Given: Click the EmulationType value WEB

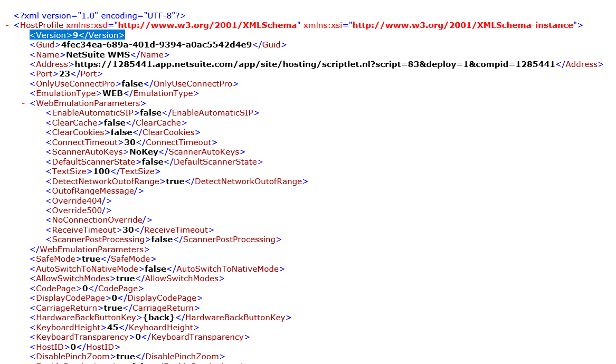Looking at the screenshot, I should 112,93.
